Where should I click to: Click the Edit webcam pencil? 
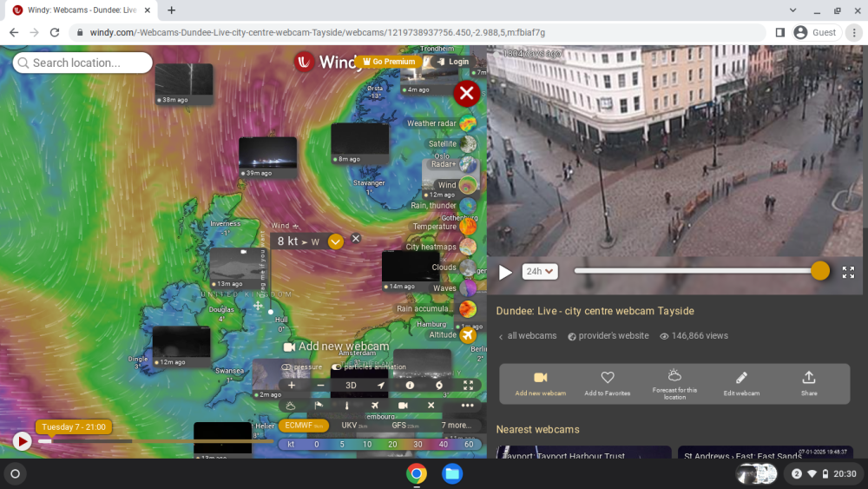click(741, 384)
